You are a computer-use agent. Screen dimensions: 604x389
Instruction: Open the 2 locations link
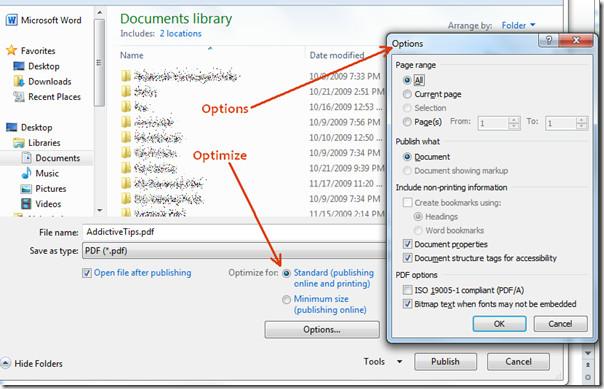tap(181, 34)
